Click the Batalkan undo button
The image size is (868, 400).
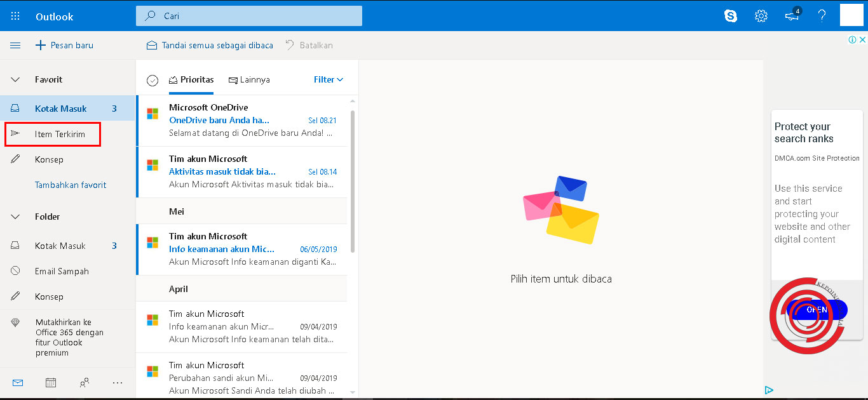click(x=309, y=45)
